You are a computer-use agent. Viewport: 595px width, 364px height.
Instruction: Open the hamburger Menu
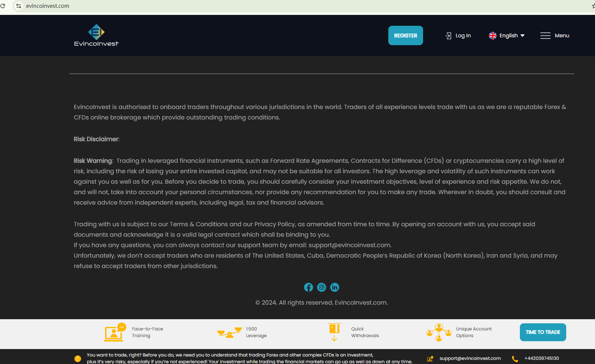[x=555, y=35]
